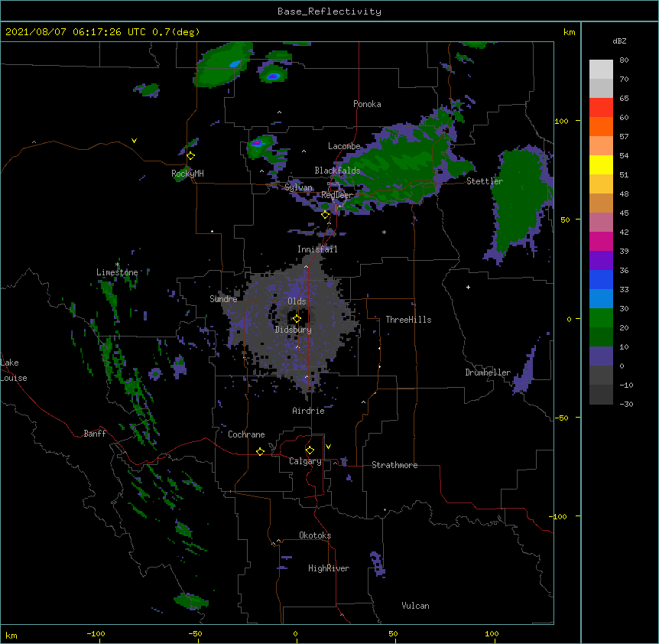Click the RockyMH label
Viewport: 659px width, 644px height.
[x=187, y=174]
